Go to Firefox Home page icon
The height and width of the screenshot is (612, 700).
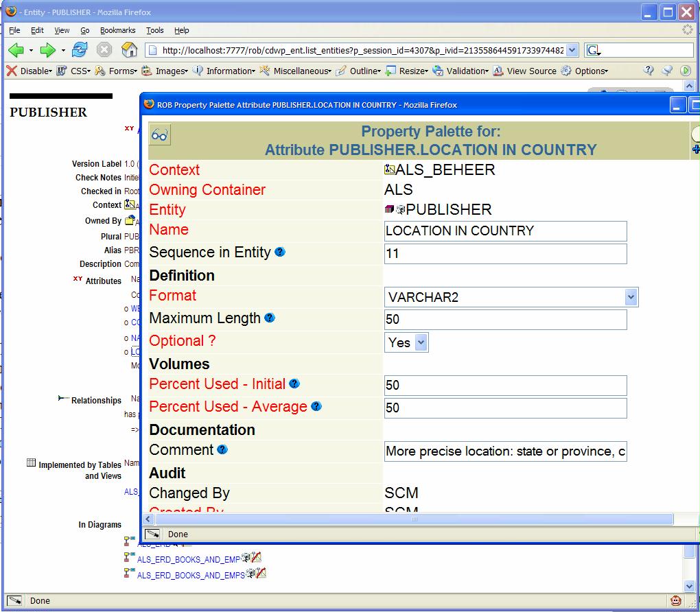click(x=129, y=50)
